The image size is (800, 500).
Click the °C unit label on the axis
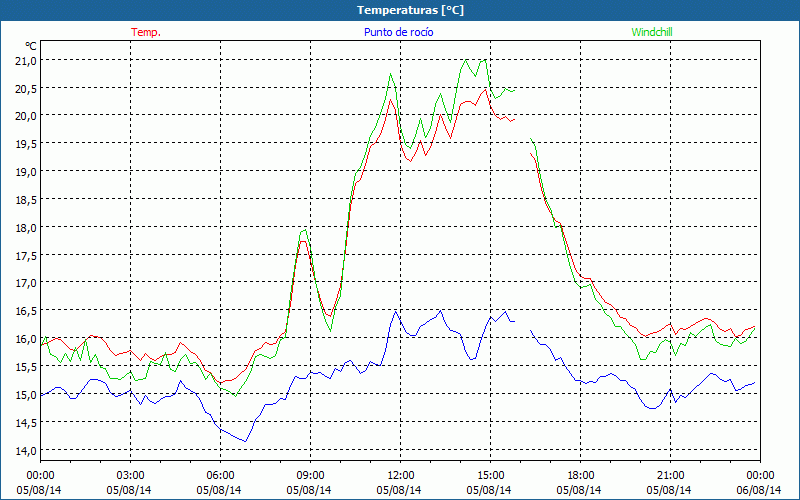tap(30, 46)
